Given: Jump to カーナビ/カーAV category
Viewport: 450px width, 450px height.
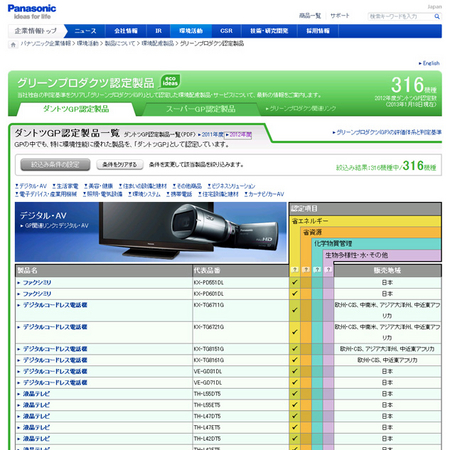Looking at the screenshot, I should (x=264, y=194).
